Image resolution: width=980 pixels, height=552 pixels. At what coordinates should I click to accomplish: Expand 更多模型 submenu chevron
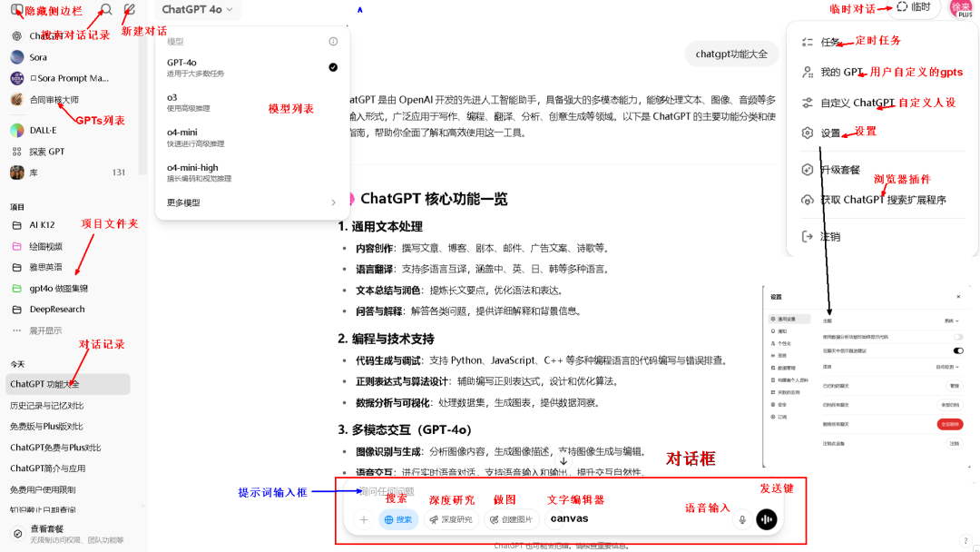click(333, 202)
